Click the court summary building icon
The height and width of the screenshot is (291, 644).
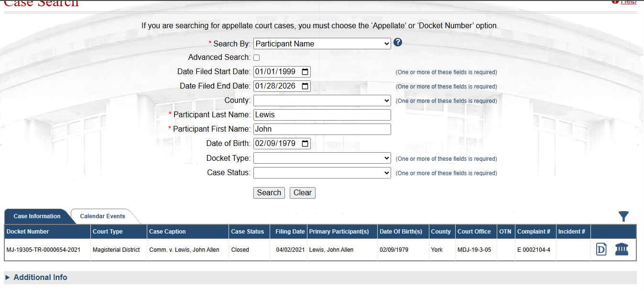coord(622,249)
